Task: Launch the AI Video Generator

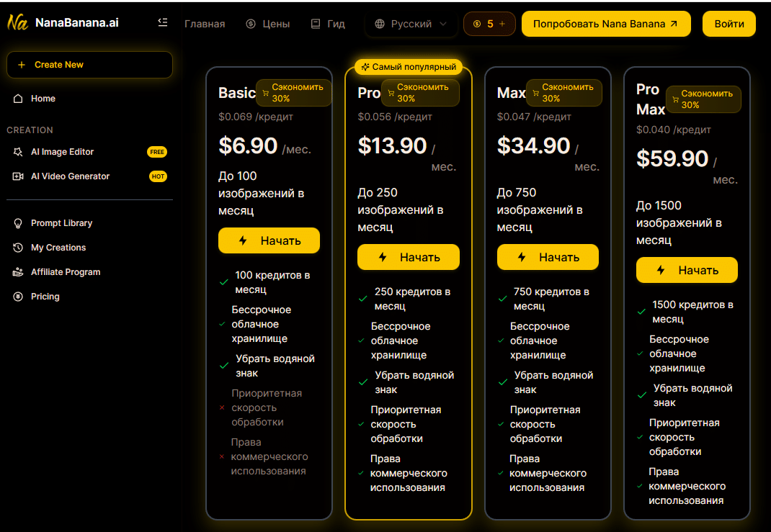Action: pyautogui.click(x=70, y=176)
